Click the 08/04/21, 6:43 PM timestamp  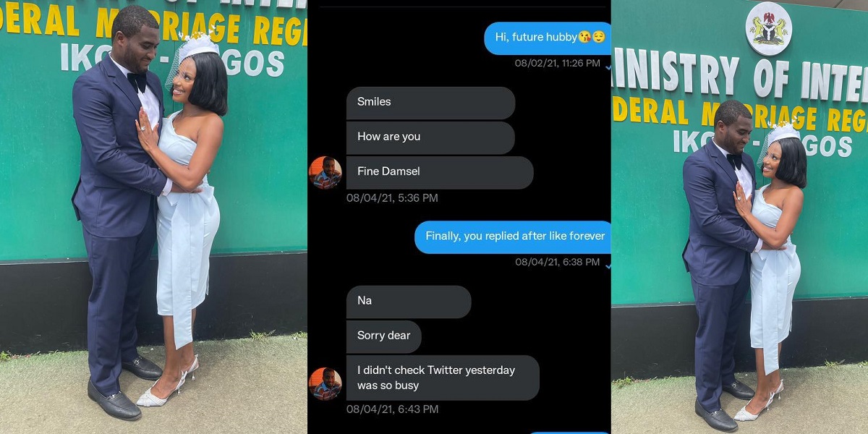392,409
